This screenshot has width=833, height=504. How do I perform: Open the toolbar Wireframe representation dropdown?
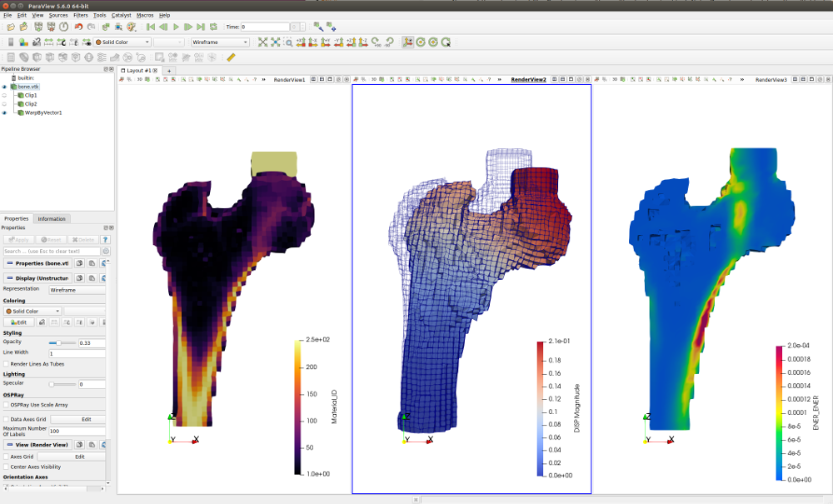tap(220, 42)
